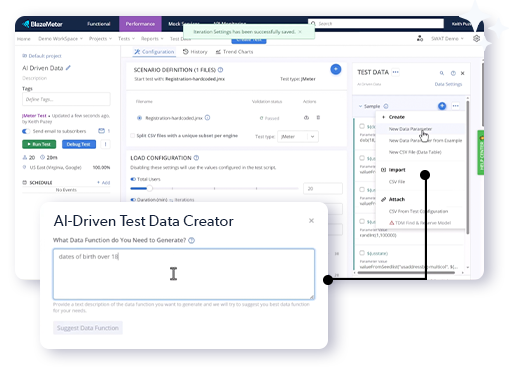Screen dimensions: 510x375
Task: Open the settings gear icon in top bar
Action: tap(476, 38)
